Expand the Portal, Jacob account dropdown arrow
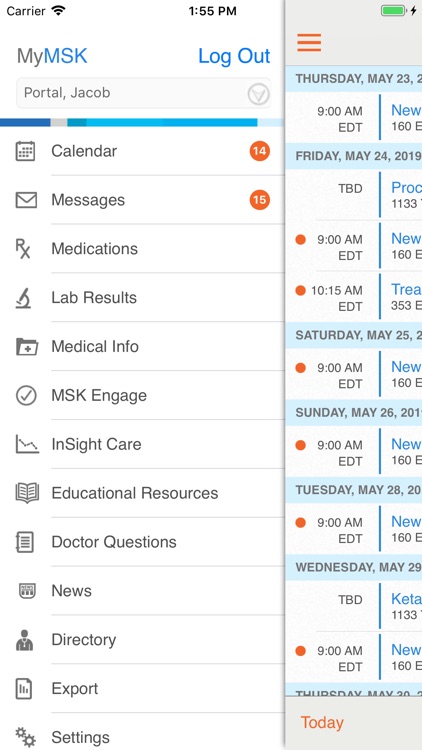Image resolution: width=422 pixels, height=750 pixels. [x=258, y=94]
